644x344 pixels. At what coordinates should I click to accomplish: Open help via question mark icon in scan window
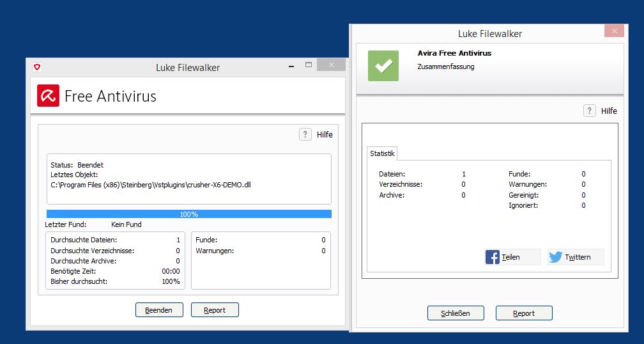[305, 134]
